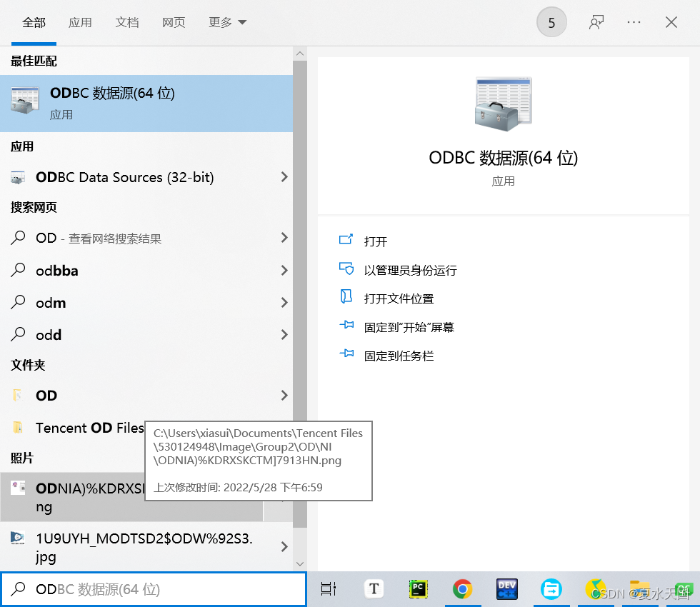Click the rewards badge showing 5

coord(551,22)
